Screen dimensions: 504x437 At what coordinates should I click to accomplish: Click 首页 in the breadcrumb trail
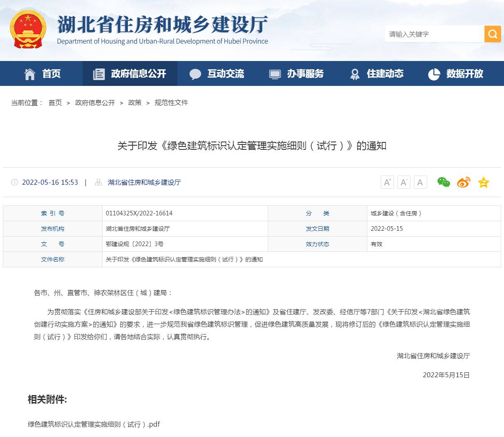pos(55,103)
